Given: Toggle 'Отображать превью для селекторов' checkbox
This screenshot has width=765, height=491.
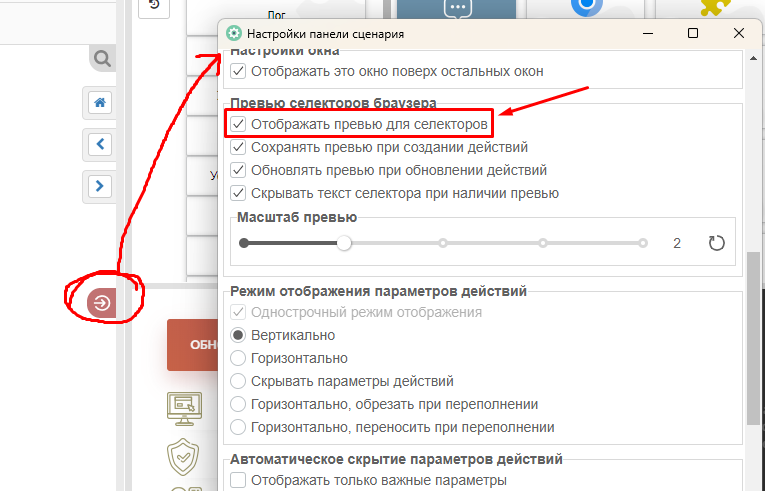Looking at the screenshot, I should click(x=238, y=124).
